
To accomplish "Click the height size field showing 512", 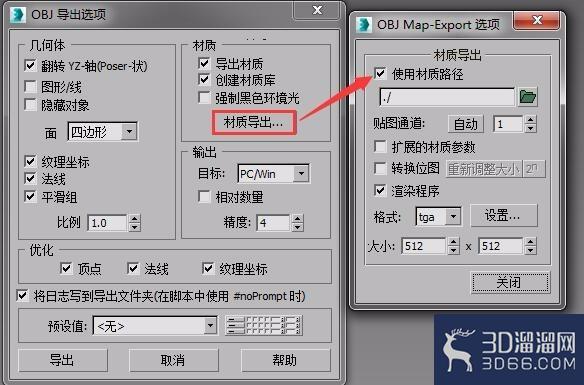I will [x=501, y=246].
